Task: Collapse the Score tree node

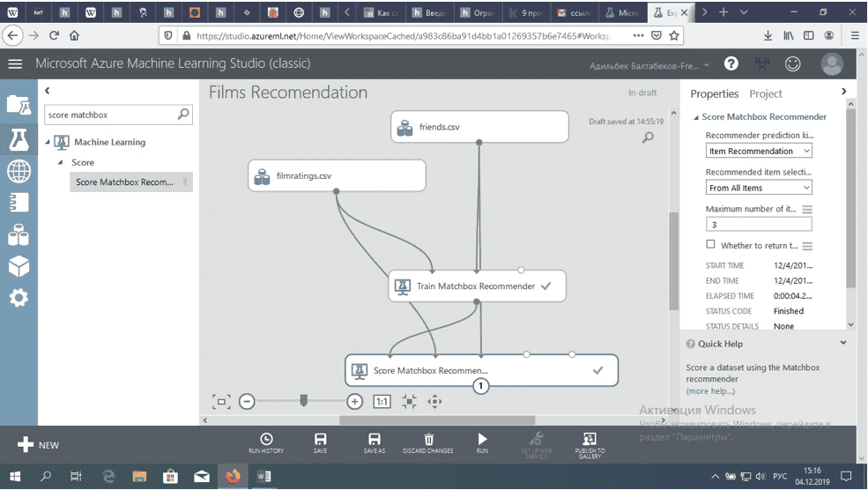Action: coord(60,162)
